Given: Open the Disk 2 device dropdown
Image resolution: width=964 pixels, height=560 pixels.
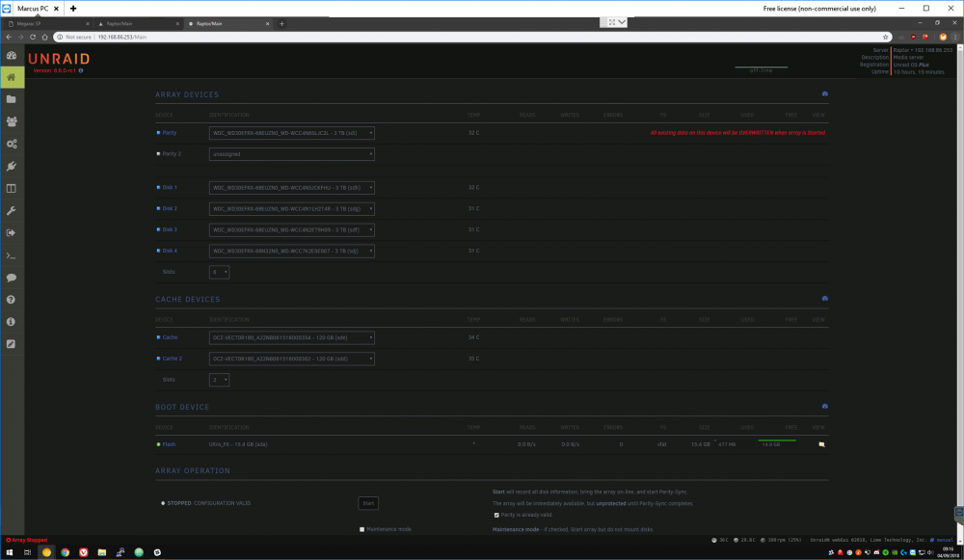Looking at the screenshot, I should (292, 209).
